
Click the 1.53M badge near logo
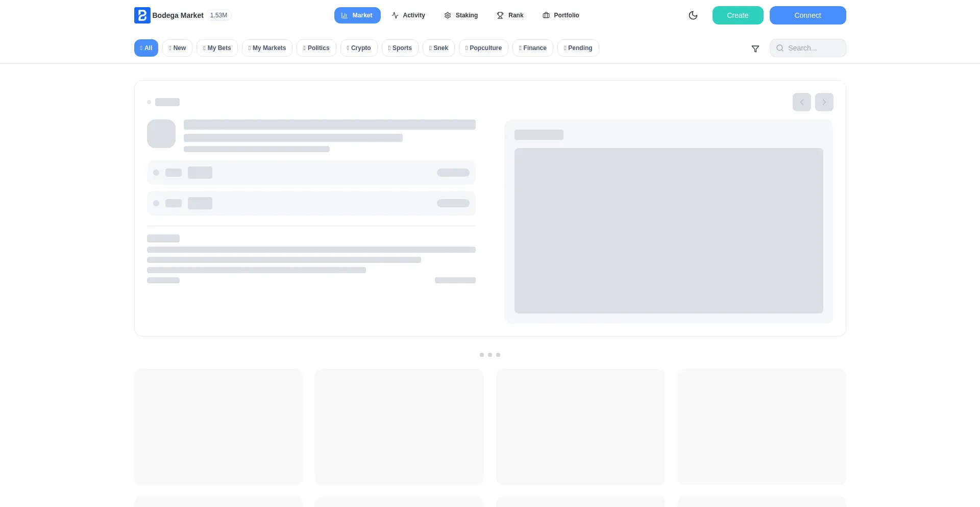click(x=218, y=15)
